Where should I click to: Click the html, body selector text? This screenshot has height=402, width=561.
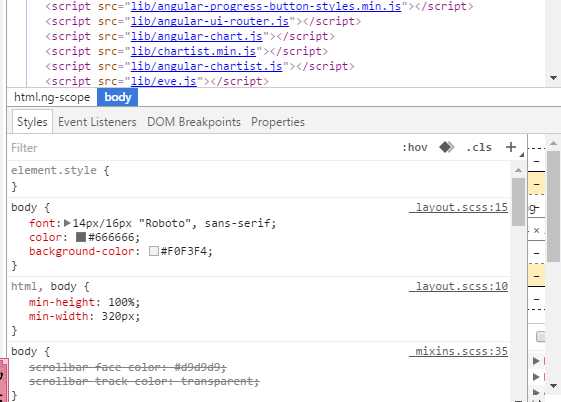[x=44, y=286]
